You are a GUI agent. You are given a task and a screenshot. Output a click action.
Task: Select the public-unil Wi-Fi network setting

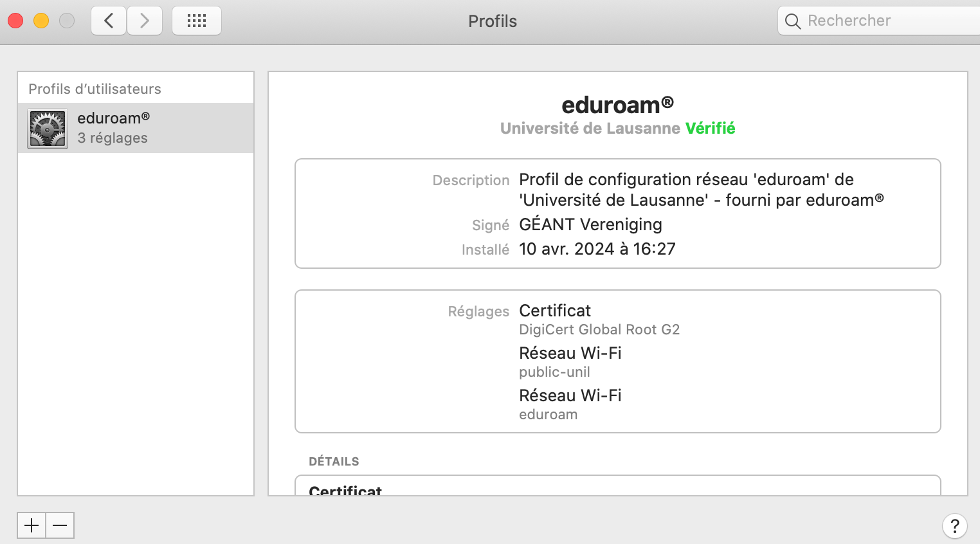coord(554,372)
